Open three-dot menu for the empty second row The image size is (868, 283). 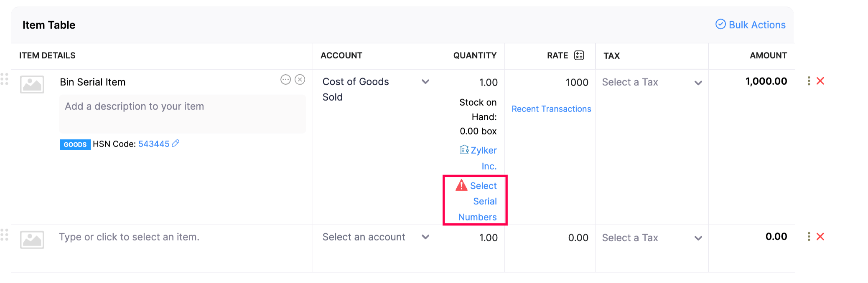pyautogui.click(x=809, y=237)
